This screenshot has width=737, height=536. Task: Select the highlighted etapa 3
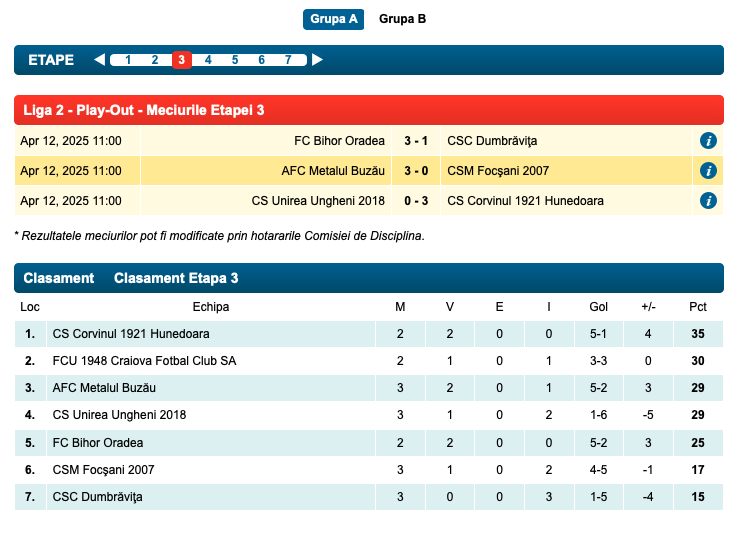pos(181,60)
